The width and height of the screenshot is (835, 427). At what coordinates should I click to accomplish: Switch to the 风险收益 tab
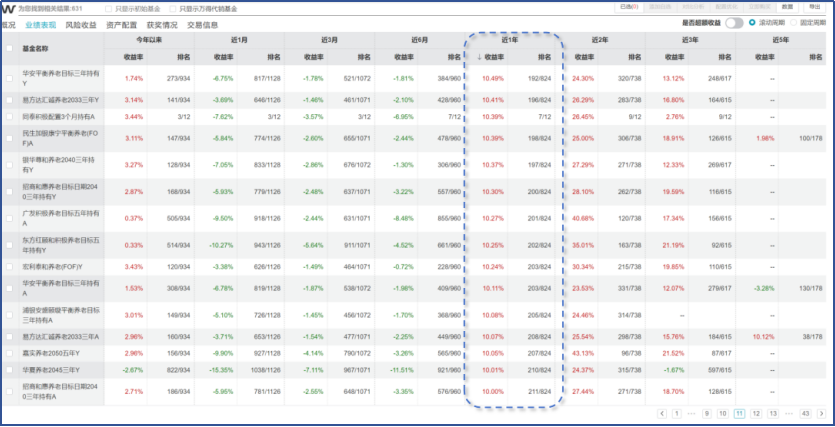point(81,25)
